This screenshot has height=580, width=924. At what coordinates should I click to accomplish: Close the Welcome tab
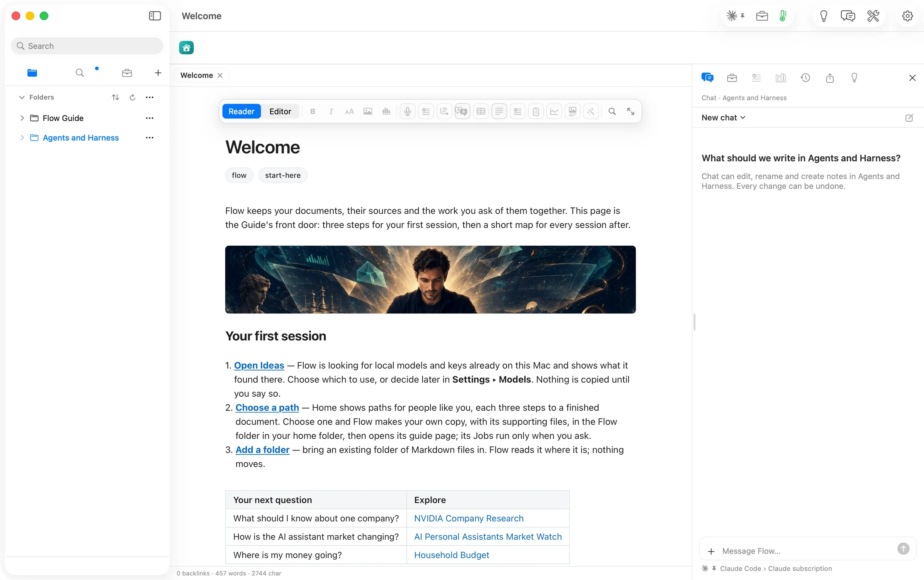(220, 75)
